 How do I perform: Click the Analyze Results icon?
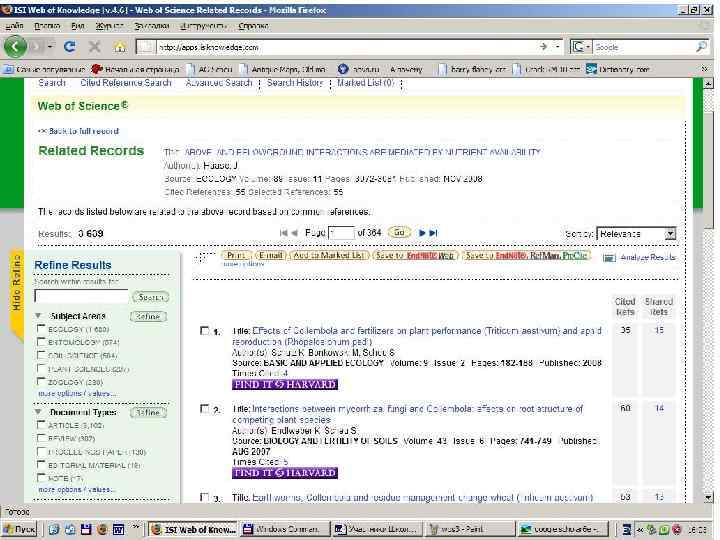click(x=609, y=258)
